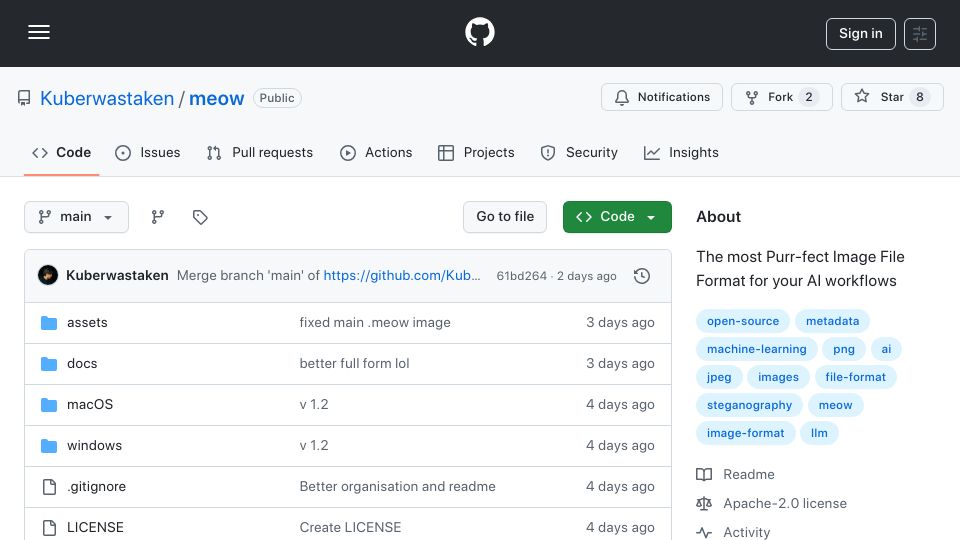Image resolution: width=960 pixels, height=540 pixels.
Task: Open 'v 1.2' commit message in macOS row
Action: pos(313,405)
